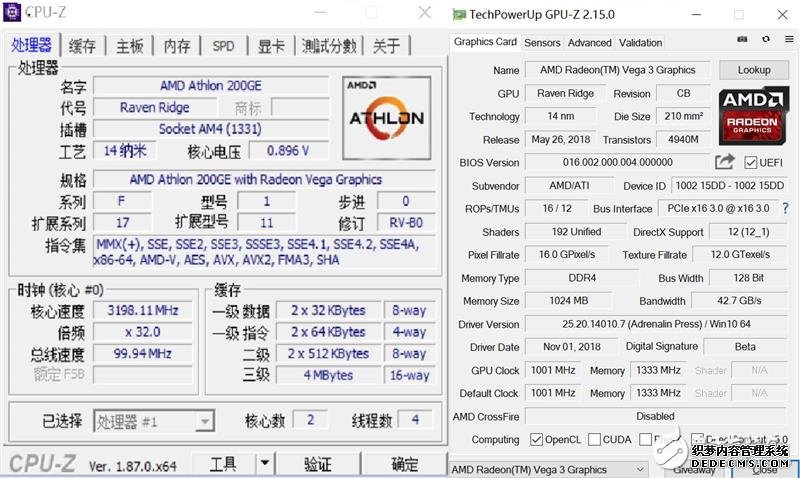Click the 工具 button in CPU-Z
The width and height of the screenshot is (800, 478).
click(223, 464)
